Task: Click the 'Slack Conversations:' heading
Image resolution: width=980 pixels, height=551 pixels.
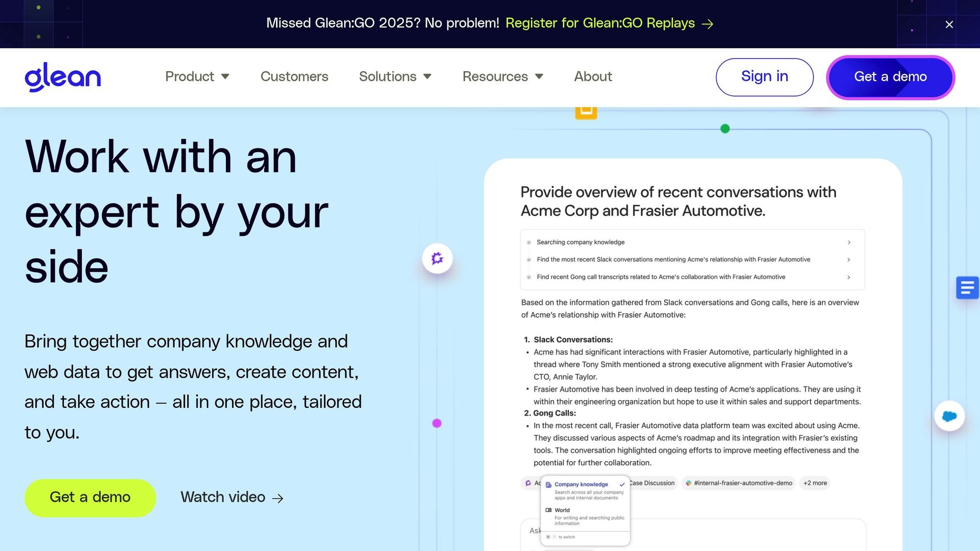Action: (573, 340)
